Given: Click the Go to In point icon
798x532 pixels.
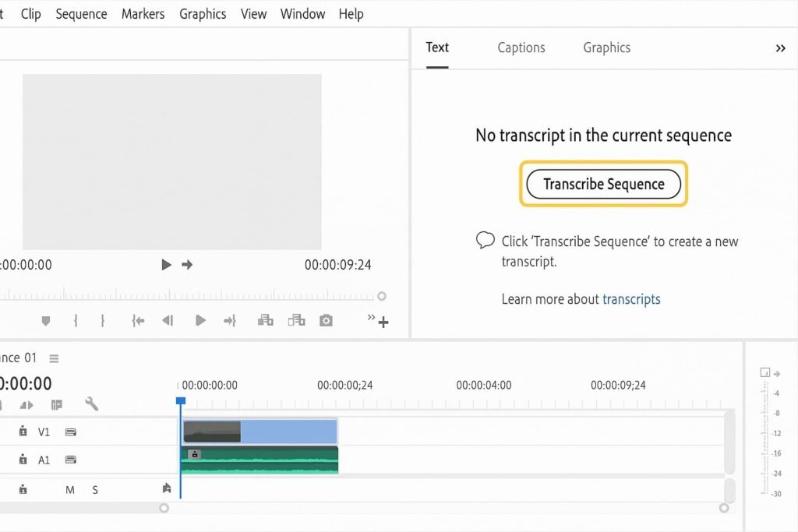Looking at the screenshot, I should pos(138,321).
